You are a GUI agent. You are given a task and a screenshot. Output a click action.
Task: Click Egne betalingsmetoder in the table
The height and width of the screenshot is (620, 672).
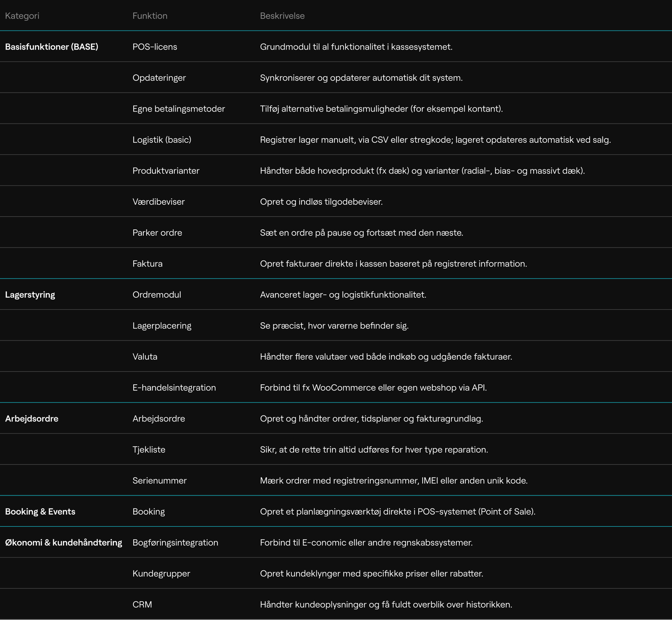tap(178, 109)
